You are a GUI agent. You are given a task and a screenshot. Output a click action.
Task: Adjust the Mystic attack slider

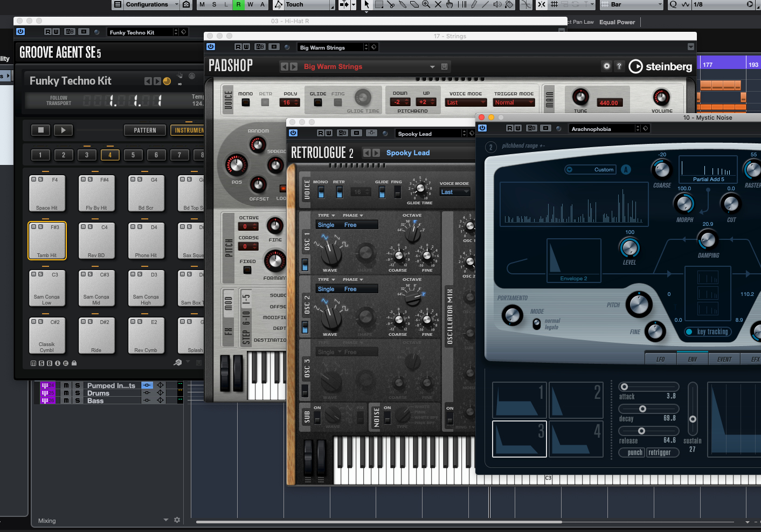pos(649,386)
